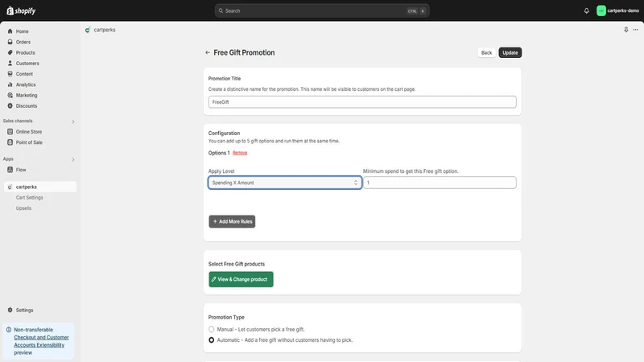The width and height of the screenshot is (644, 362).
Task: Click the Orders icon in sidebar
Action: click(x=10, y=42)
